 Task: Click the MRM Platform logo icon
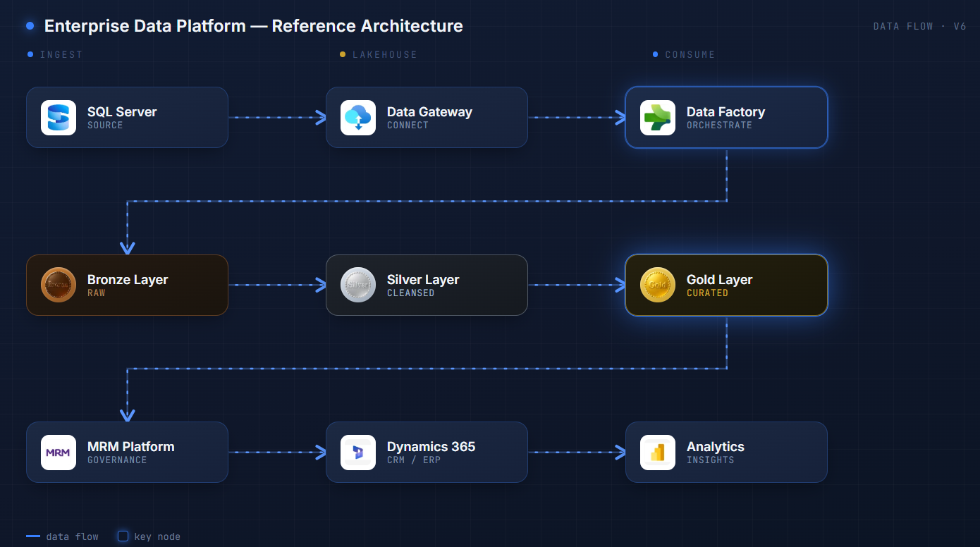click(x=59, y=453)
